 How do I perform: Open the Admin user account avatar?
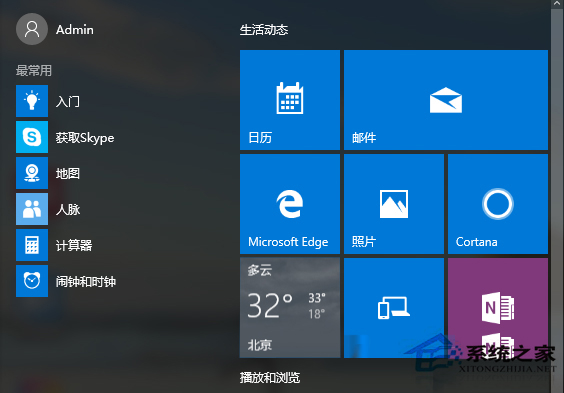pyautogui.click(x=32, y=29)
